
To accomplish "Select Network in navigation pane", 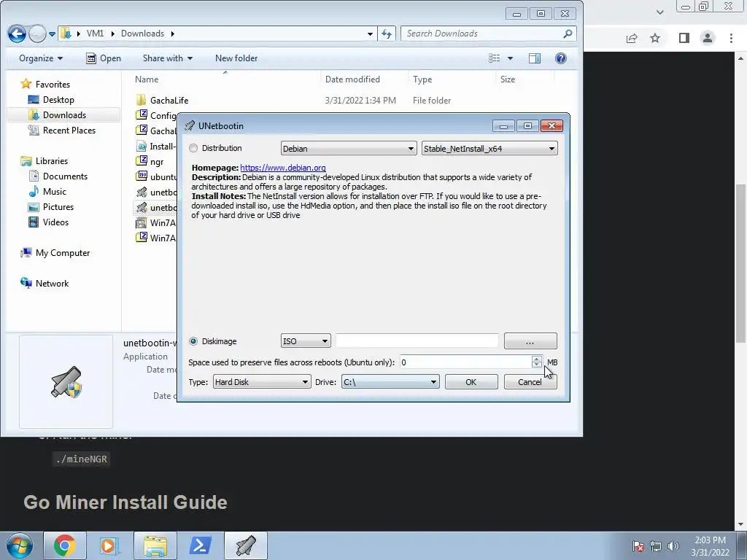I will point(52,284).
